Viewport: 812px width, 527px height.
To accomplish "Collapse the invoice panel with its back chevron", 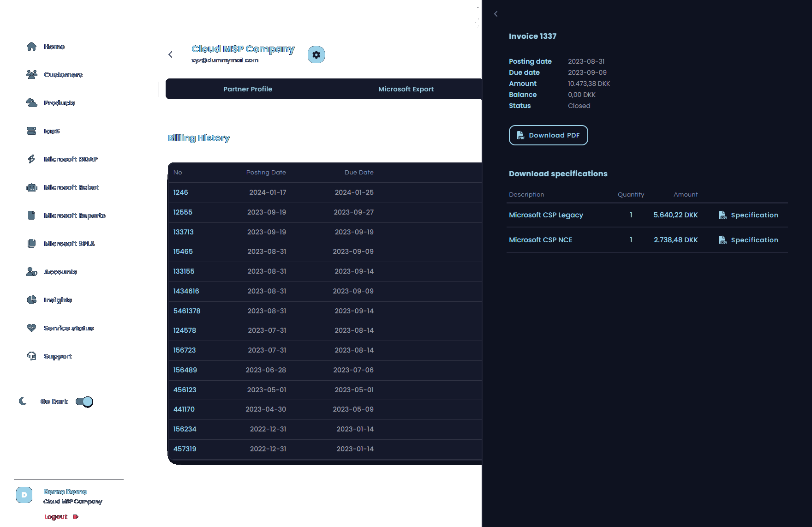I will point(496,14).
